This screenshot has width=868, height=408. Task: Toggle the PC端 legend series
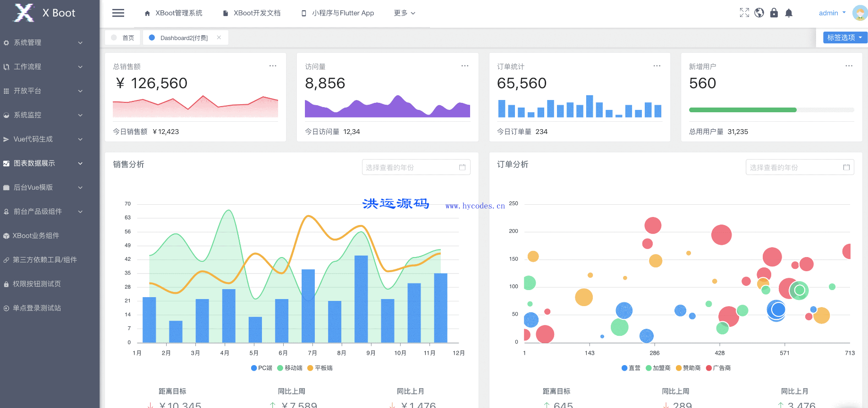point(261,368)
